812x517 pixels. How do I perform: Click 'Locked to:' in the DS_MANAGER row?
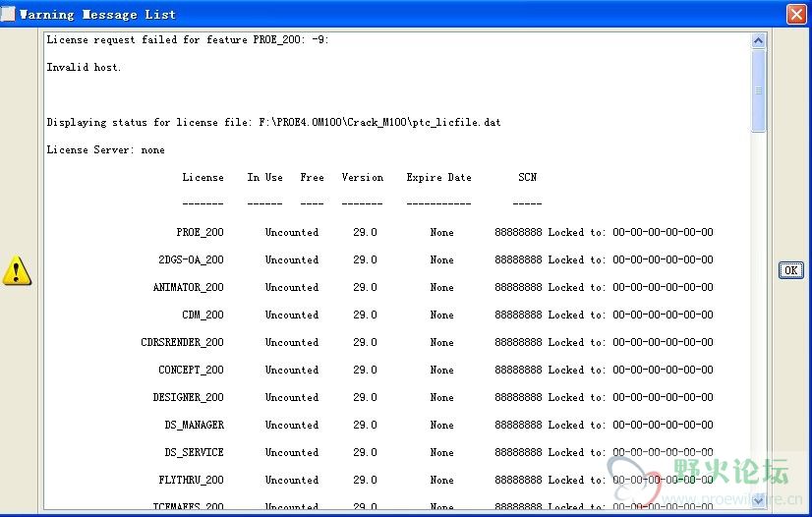[577, 425]
